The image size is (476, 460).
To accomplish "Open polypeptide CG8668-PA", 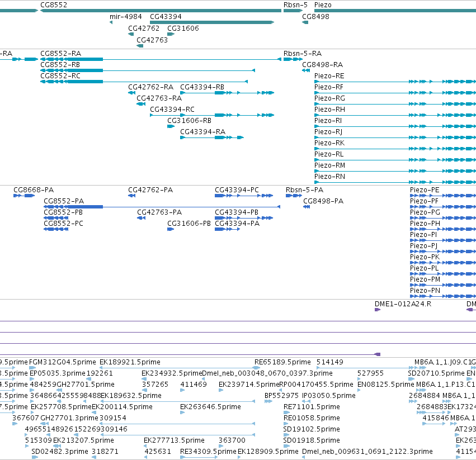I will (34, 190).
